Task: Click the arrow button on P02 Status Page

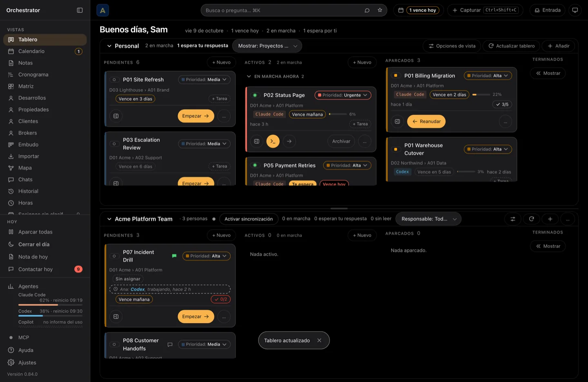Action: [x=289, y=141]
